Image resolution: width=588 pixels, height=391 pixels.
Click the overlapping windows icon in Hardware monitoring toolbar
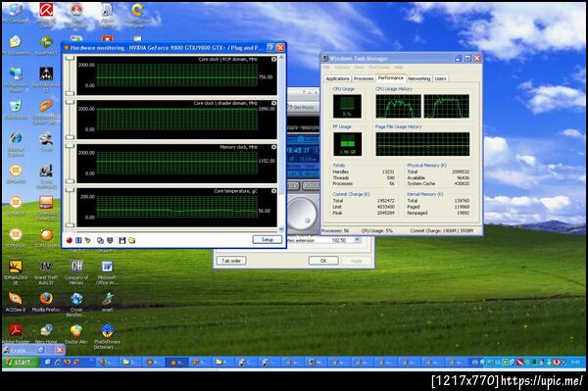tap(100, 240)
